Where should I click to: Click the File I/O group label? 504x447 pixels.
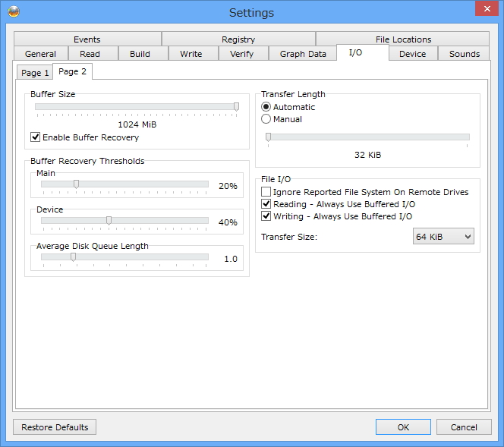(276, 179)
